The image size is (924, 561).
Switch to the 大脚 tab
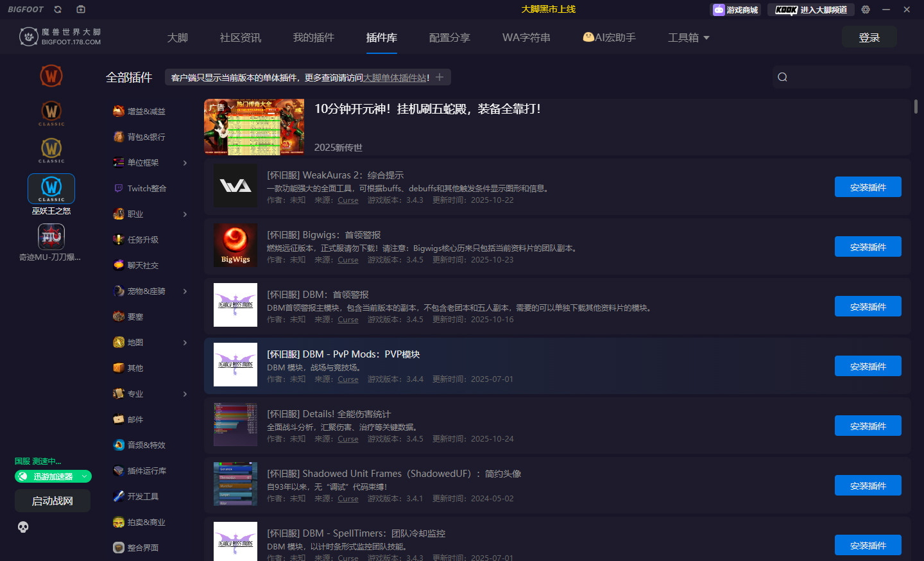178,38
